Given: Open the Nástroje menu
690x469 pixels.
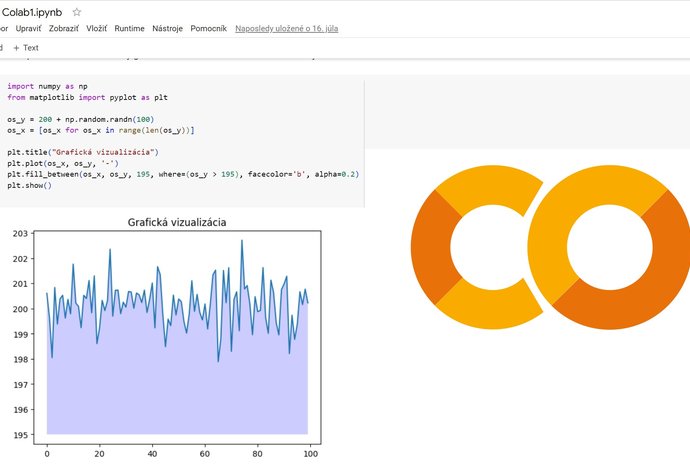Looking at the screenshot, I should tap(167, 29).
